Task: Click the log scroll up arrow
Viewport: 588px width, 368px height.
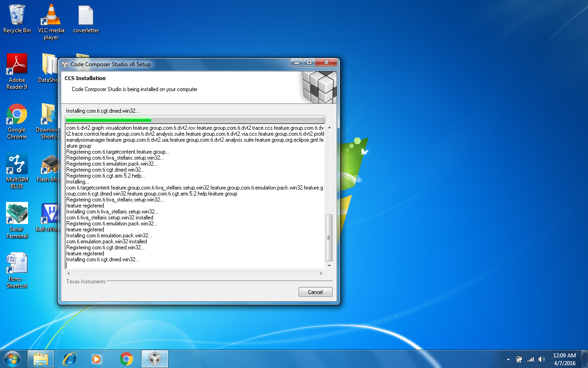Action: (329, 127)
